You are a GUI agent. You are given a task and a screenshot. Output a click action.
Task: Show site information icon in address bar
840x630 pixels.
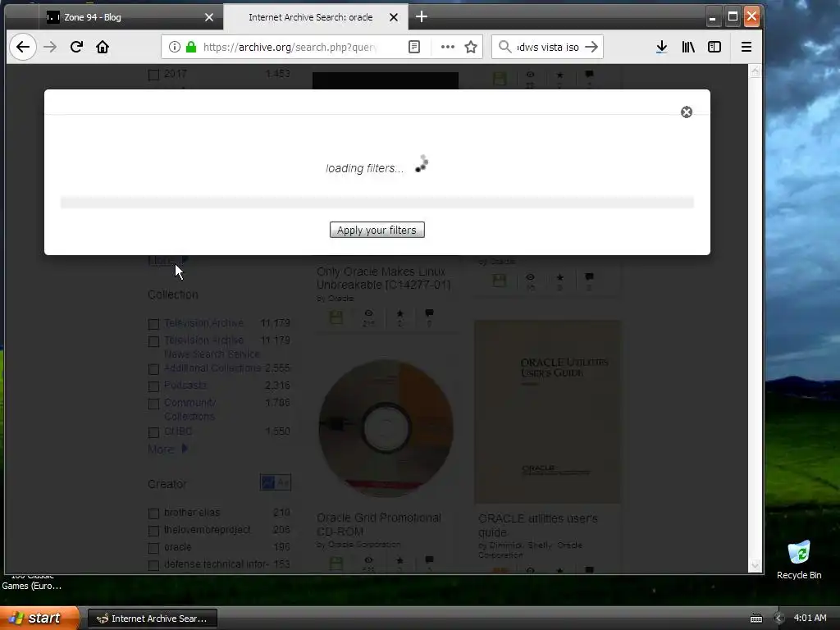pyautogui.click(x=174, y=47)
